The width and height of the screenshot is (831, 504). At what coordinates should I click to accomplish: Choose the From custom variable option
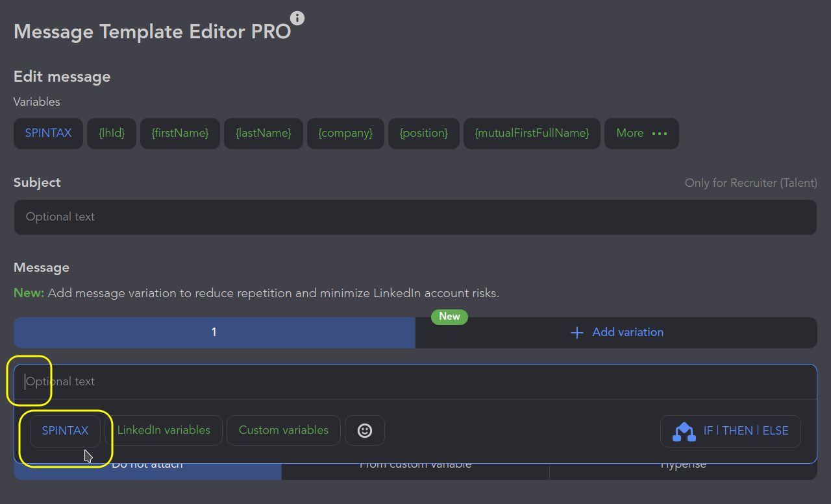[415, 471]
